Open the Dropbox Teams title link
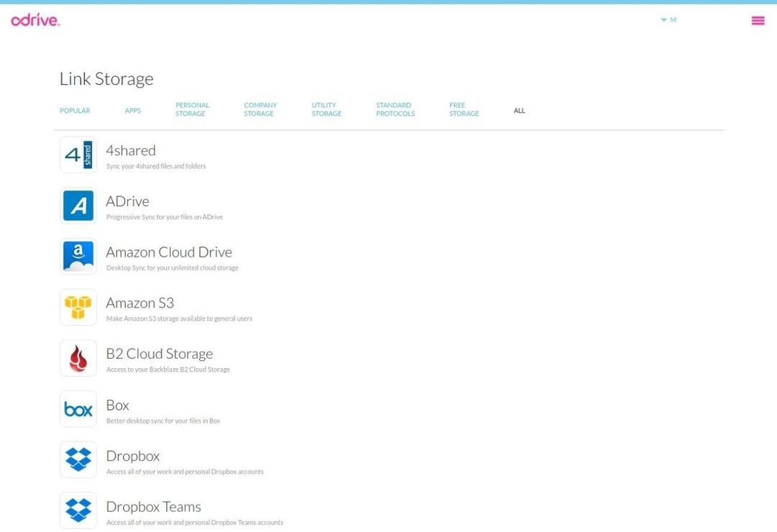The width and height of the screenshot is (777, 532). [154, 507]
